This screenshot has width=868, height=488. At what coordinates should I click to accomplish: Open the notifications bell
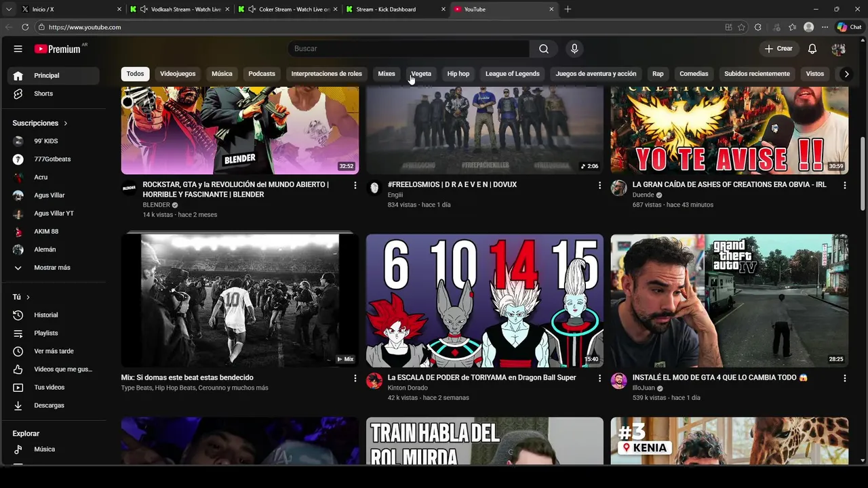coord(812,49)
